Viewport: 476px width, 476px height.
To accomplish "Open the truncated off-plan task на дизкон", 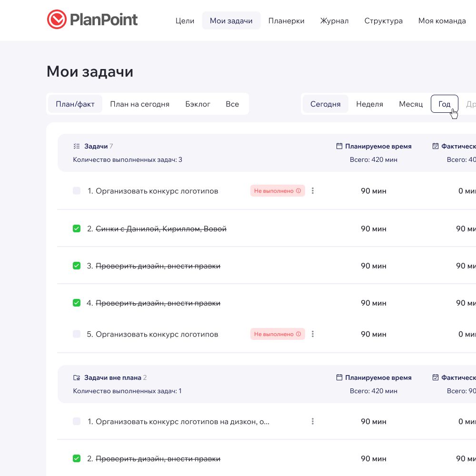I will click(182, 421).
